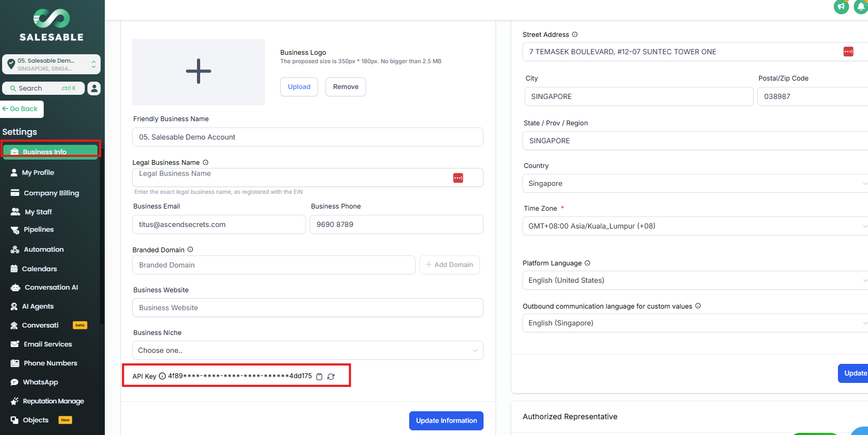Open the Outbound communication language dropdown
This screenshot has height=435, width=868.
[695, 323]
